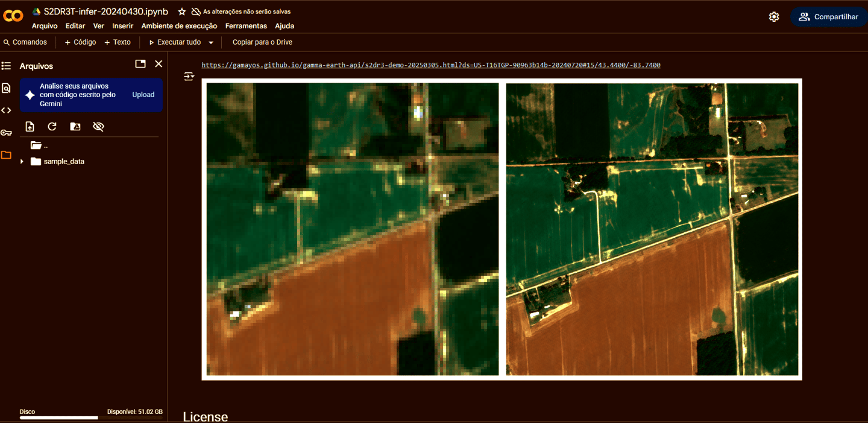Mount Google Drive folder icon
This screenshot has height=423, width=868.
tap(75, 127)
